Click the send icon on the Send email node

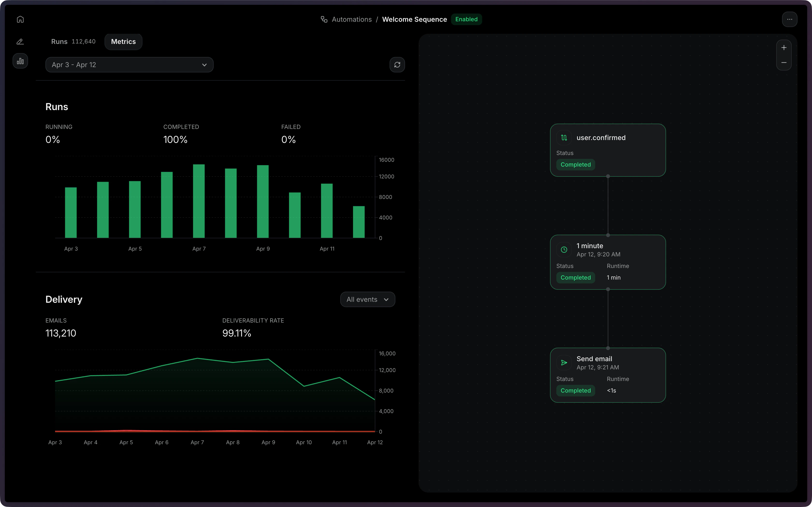(x=564, y=362)
